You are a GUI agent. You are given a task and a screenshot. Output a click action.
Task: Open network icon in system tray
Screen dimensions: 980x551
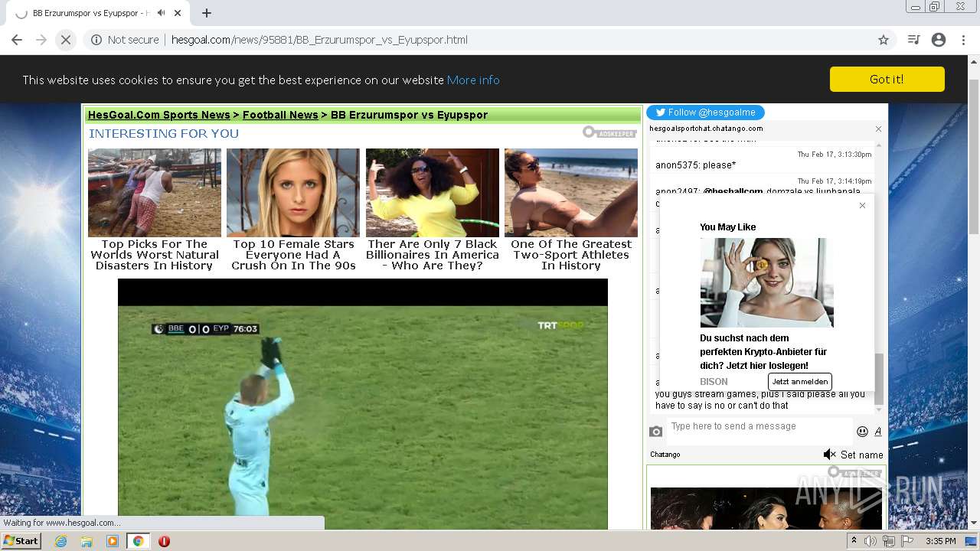point(889,541)
